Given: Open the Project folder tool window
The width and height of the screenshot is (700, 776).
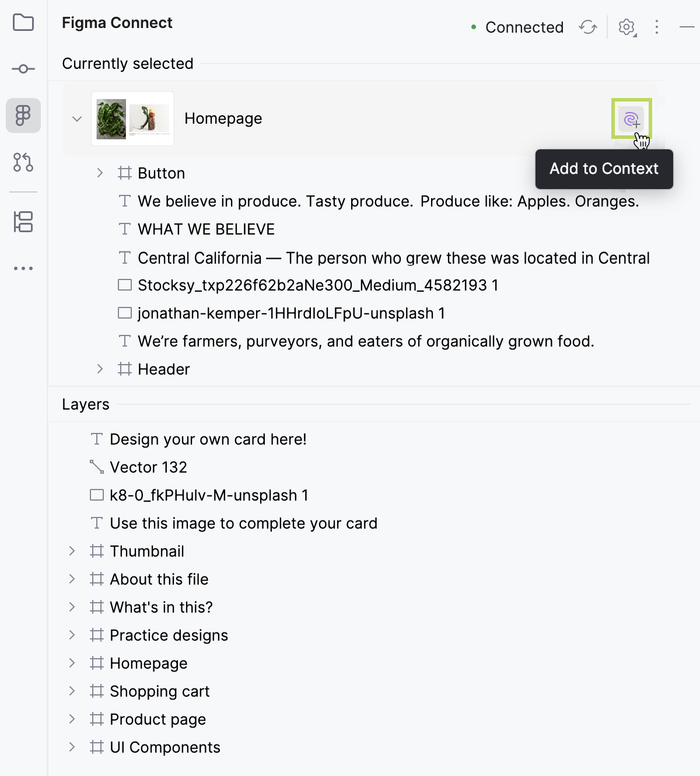Looking at the screenshot, I should 23,23.
